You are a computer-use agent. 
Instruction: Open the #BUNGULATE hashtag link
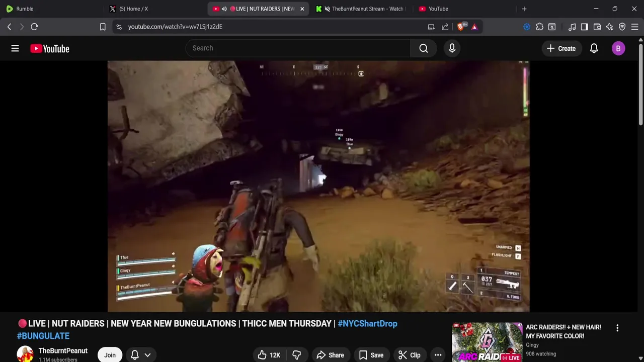tap(43, 336)
